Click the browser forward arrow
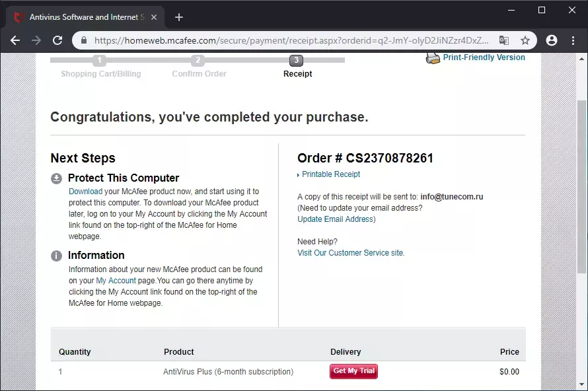This screenshot has height=391, width=588. [x=36, y=40]
